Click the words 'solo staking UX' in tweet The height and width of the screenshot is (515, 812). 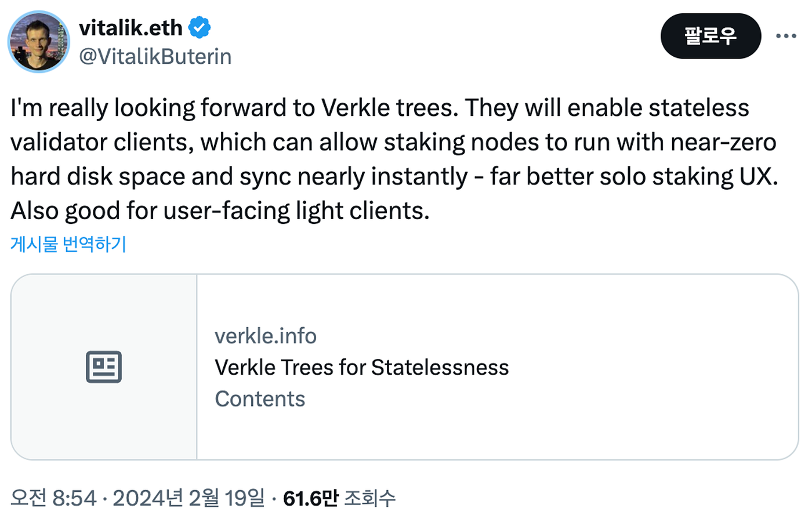pyautogui.click(x=688, y=176)
